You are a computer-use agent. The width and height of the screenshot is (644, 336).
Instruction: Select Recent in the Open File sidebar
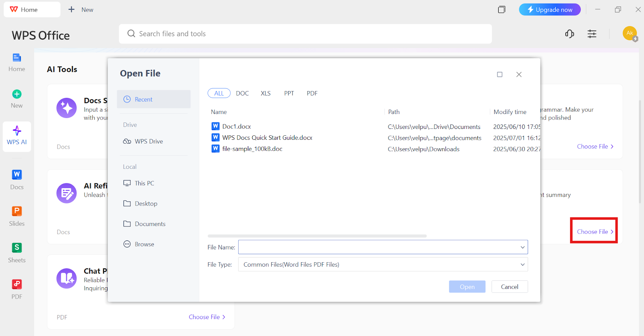click(154, 99)
